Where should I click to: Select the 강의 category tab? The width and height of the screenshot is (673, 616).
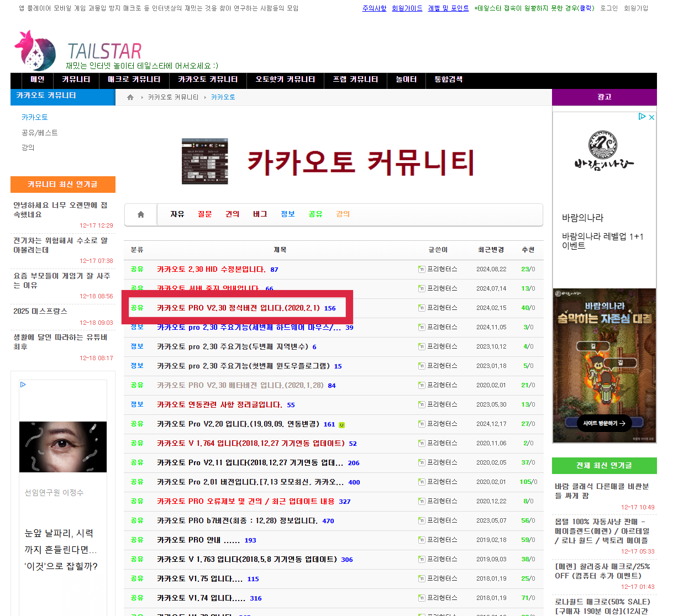(x=343, y=214)
